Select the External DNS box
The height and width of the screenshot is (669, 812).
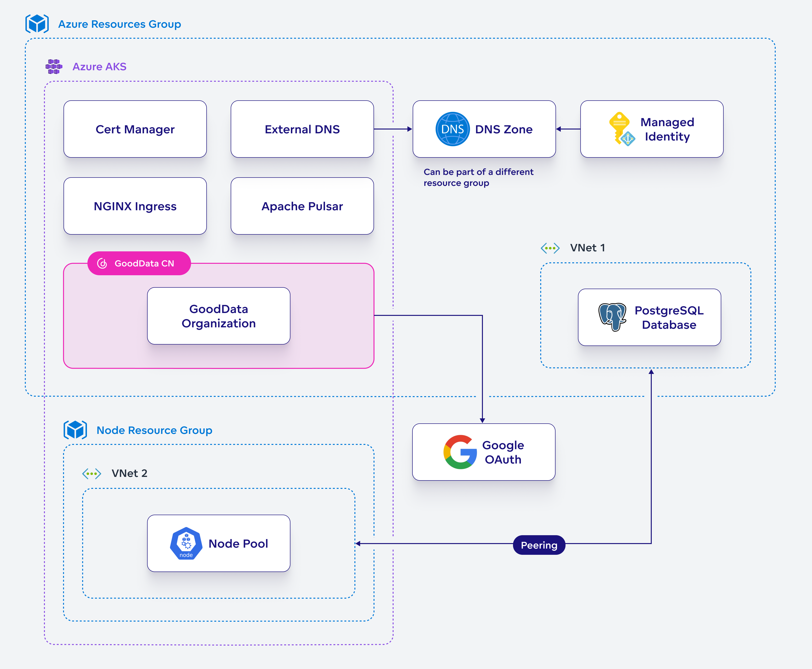click(x=302, y=129)
